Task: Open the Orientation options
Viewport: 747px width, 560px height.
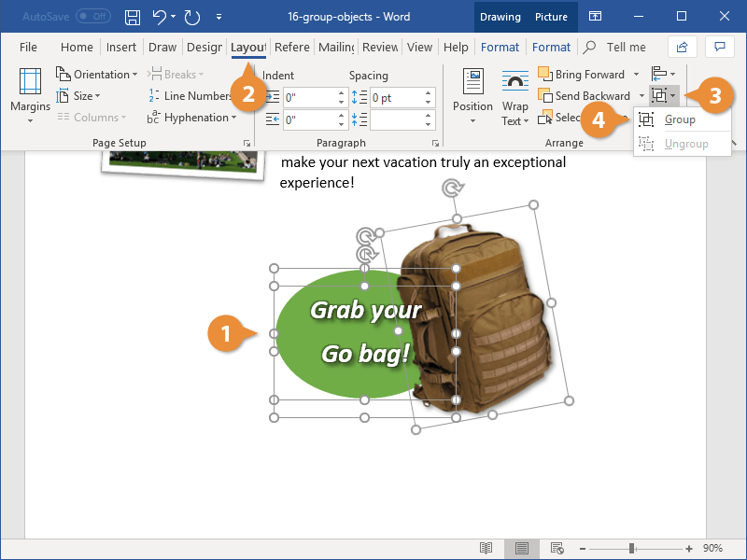Action: tap(101, 74)
